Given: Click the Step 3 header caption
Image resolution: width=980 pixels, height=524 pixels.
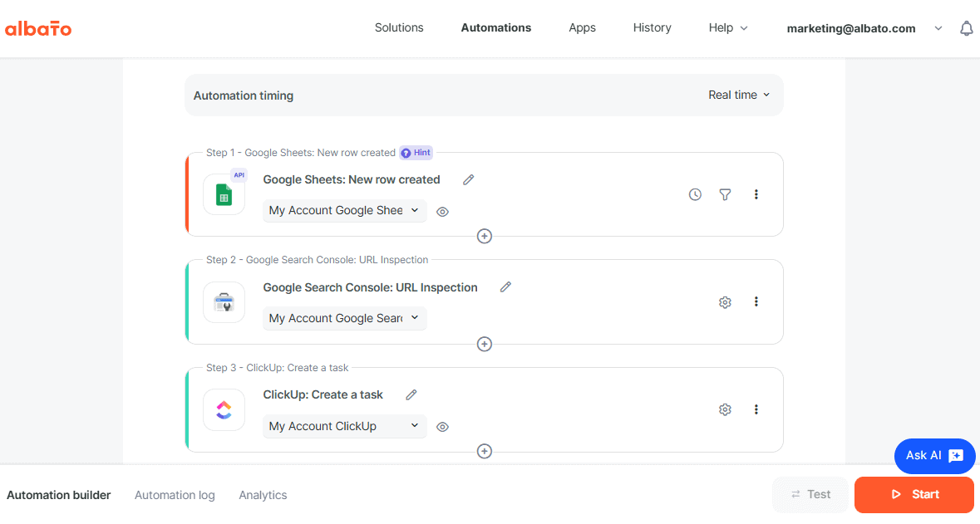Looking at the screenshot, I should click(x=278, y=368).
